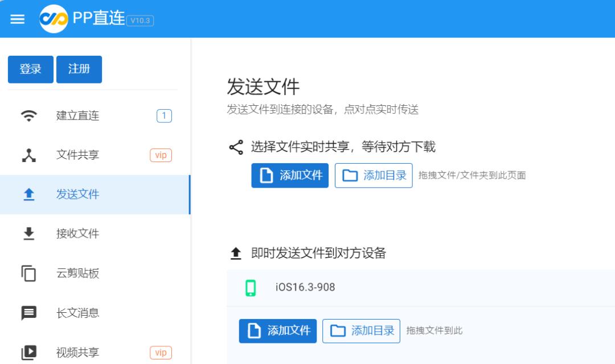The image size is (615, 364).
Task: Open the hamburger menu at top left
Action: coord(17,18)
